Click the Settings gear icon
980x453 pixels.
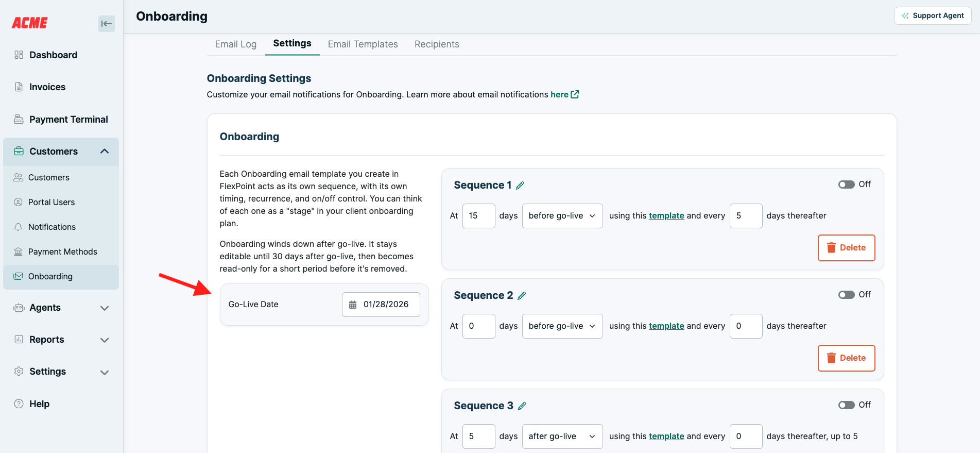[x=19, y=372]
